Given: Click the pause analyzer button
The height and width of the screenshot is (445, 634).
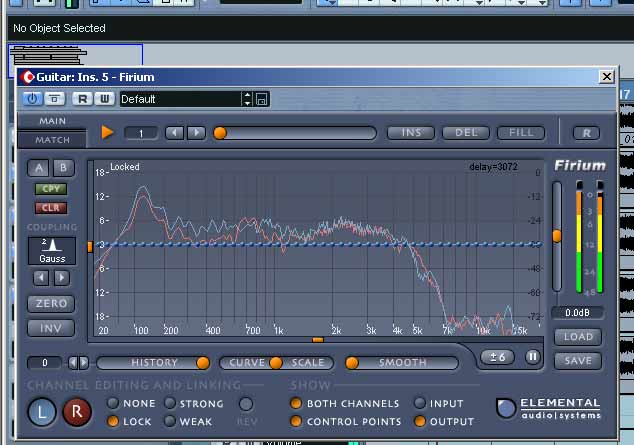Looking at the screenshot, I should point(533,356).
